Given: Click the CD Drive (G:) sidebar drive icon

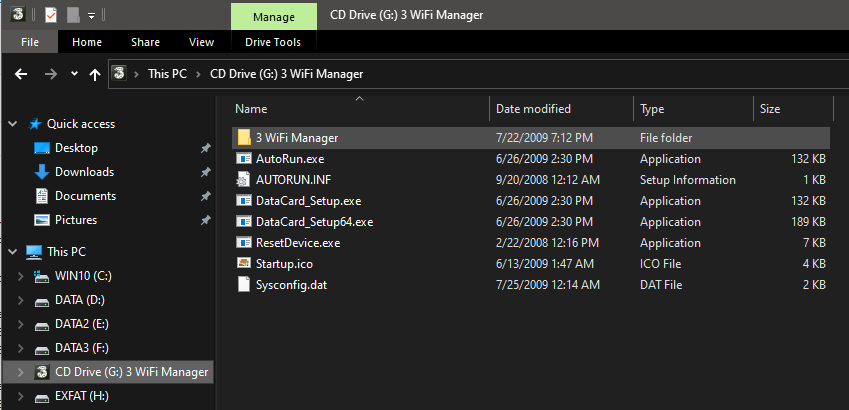Looking at the screenshot, I should pos(42,372).
